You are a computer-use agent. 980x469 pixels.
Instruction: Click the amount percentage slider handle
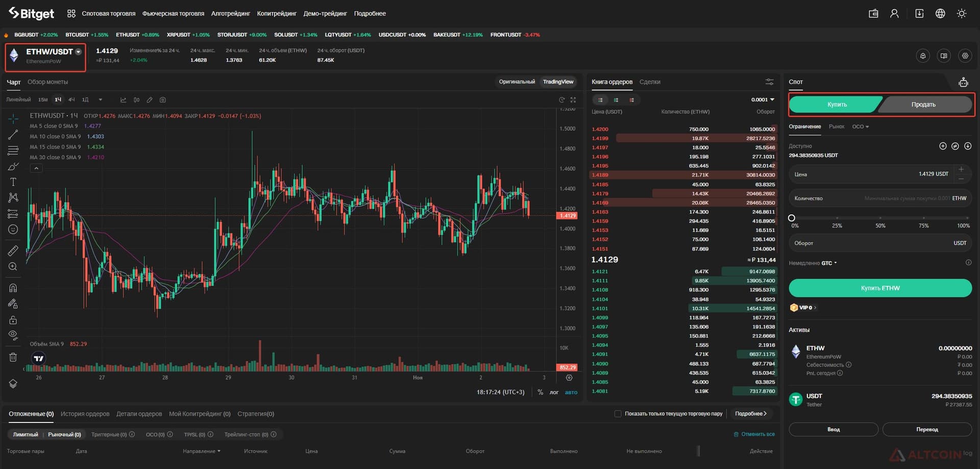[792, 218]
